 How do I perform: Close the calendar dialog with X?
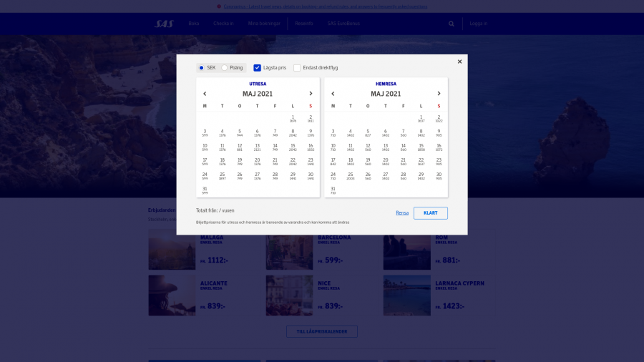[459, 62]
